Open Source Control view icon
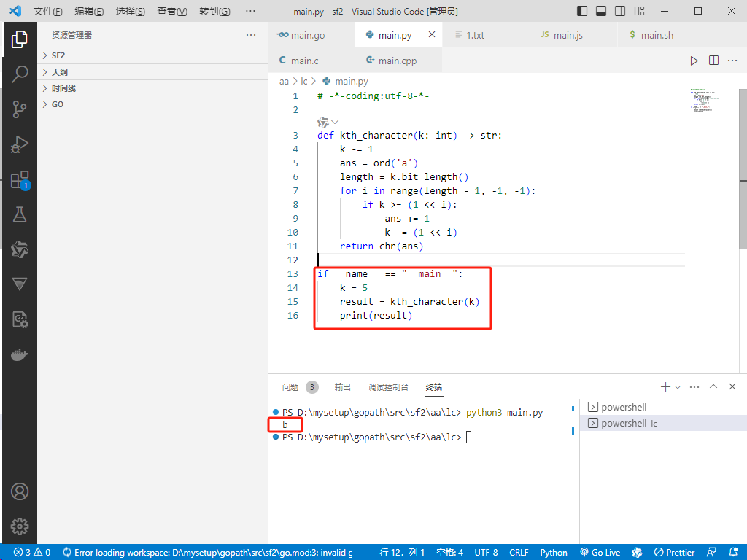Screen dimensions: 747x560 pyautogui.click(x=20, y=109)
